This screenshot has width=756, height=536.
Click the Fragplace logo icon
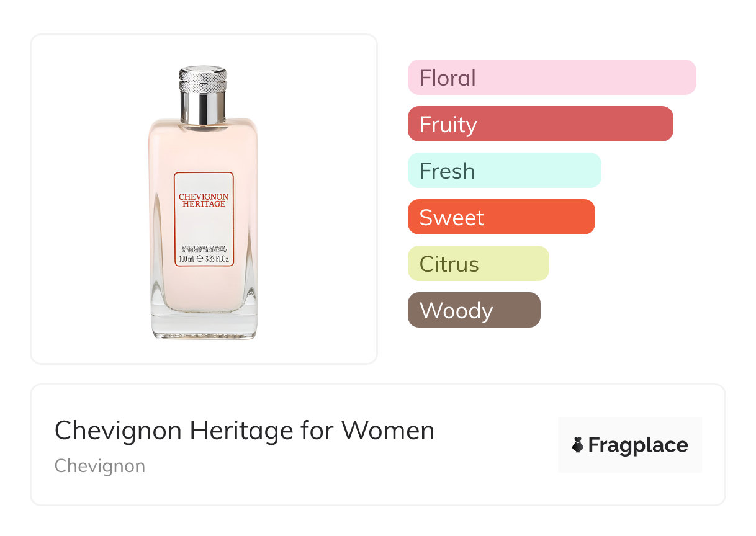click(x=578, y=445)
